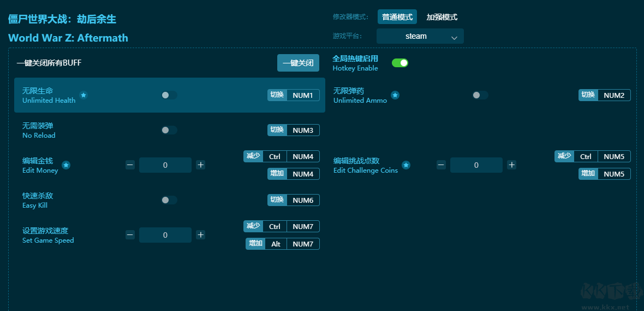The image size is (644, 311).
Task: Open the steam game platform dropdown
Action: [420, 36]
